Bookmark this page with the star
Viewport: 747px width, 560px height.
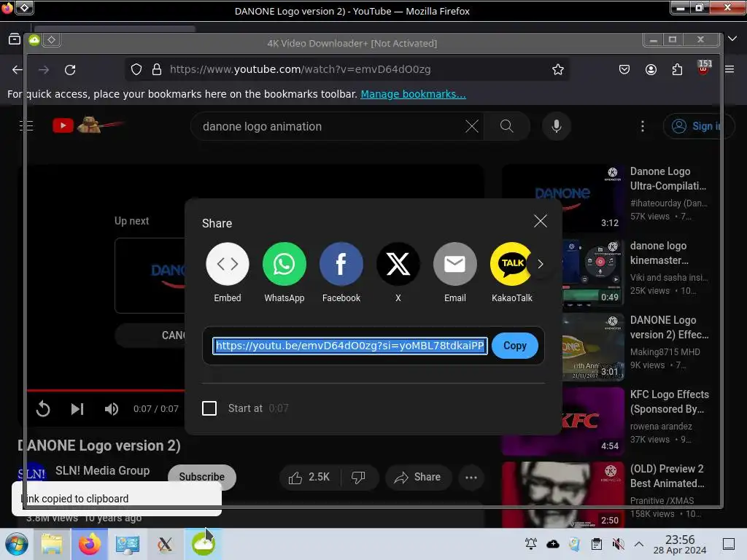click(x=558, y=69)
